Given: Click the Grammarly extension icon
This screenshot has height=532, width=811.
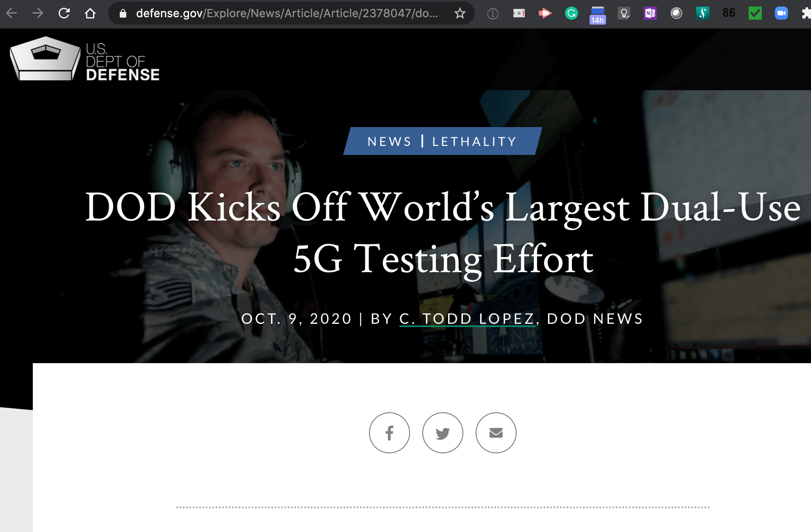Looking at the screenshot, I should (571, 14).
